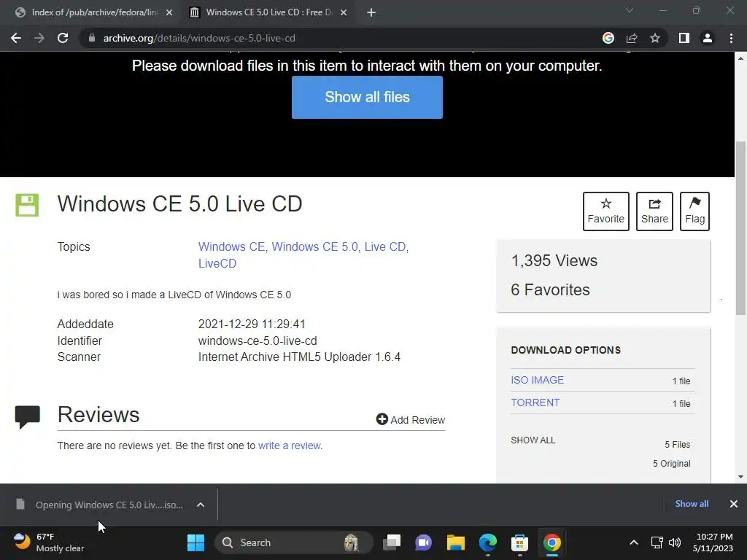Viewport: 747px width, 560px height.
Task: Open File Explorer from taskbar
Action: coord(455,542)
